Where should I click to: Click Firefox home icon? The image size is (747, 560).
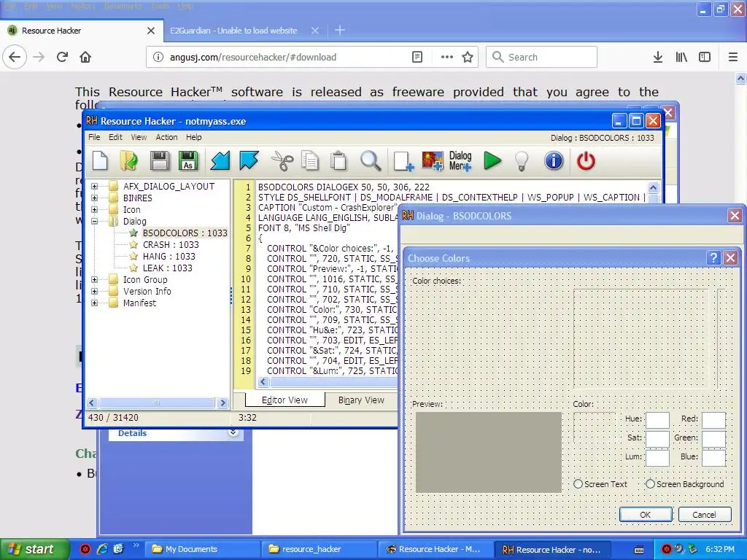85,57
